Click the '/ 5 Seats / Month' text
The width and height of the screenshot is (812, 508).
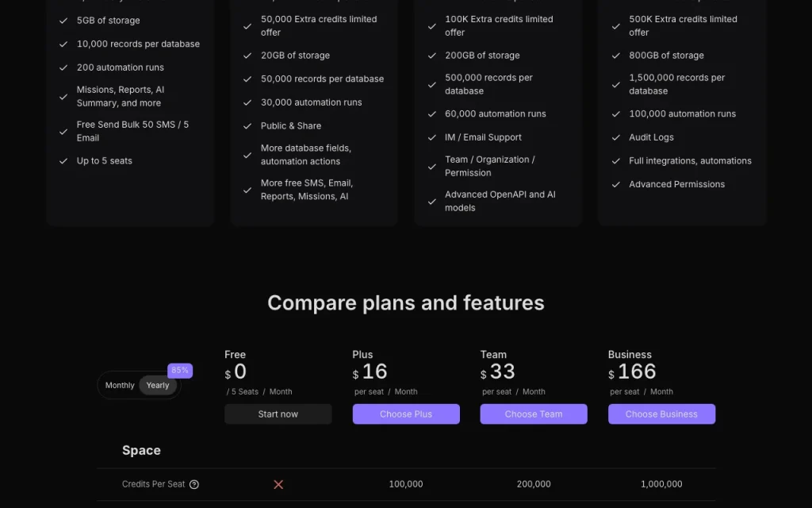(259, 392)
